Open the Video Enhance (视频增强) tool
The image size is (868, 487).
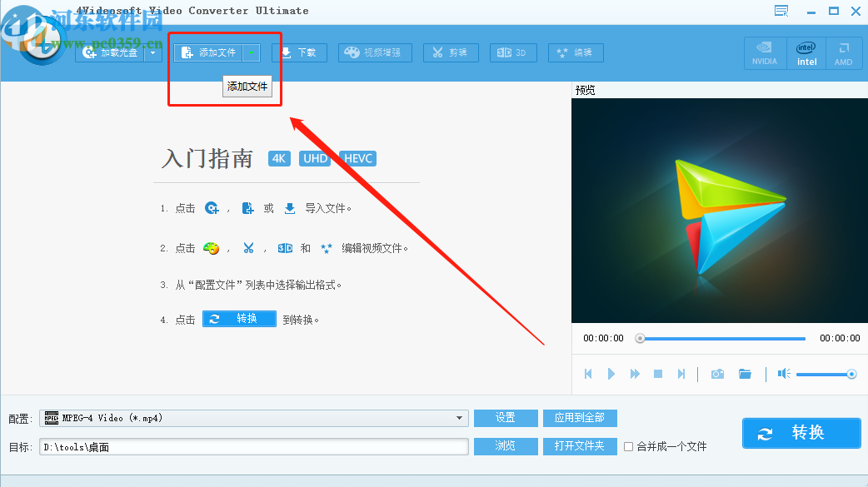pos(375,52)
